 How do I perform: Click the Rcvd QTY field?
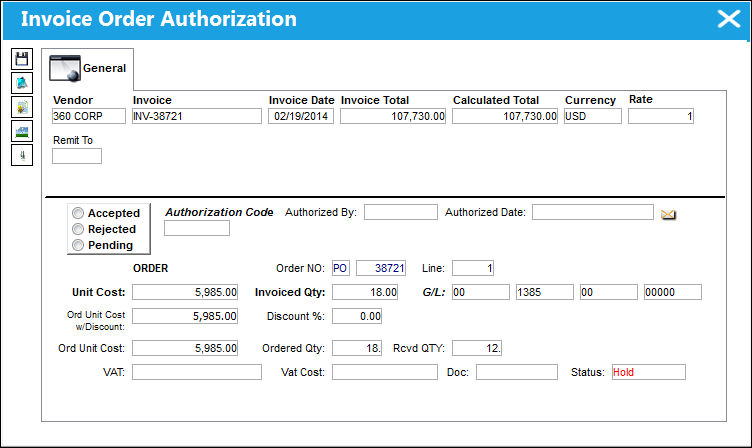477,348
